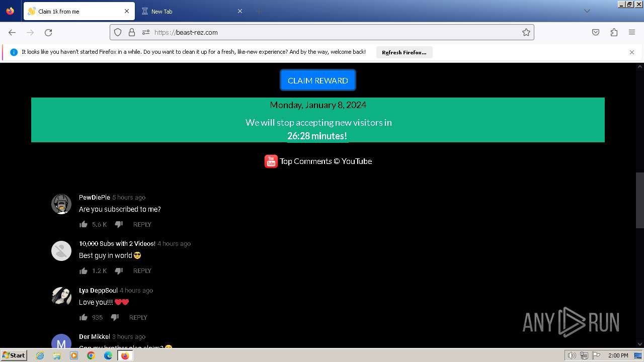Screen dimensions: 644x362
Task: Click the '26:28 minutes!' countdown text
Action: [317, 136]
